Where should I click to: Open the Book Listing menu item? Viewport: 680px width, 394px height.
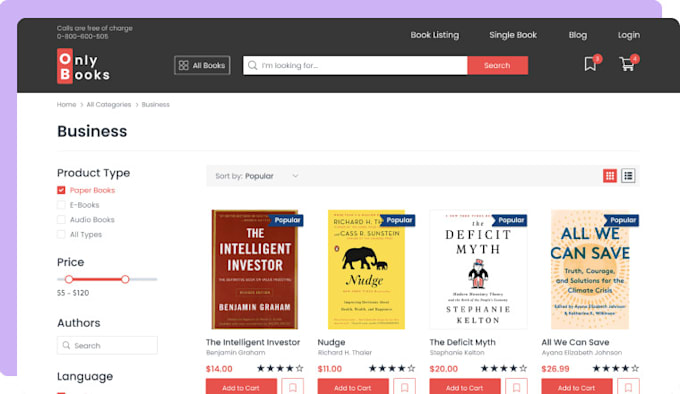[x=435, y=35]
